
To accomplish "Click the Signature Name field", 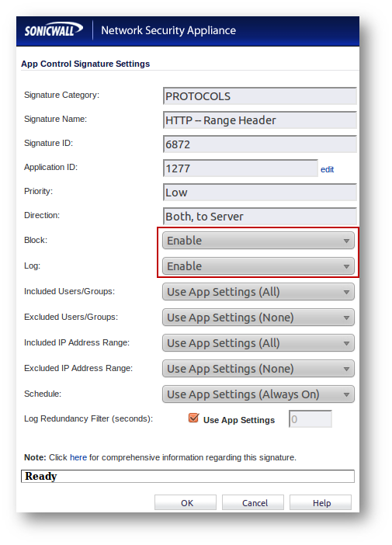I will [x=260, y=120].
